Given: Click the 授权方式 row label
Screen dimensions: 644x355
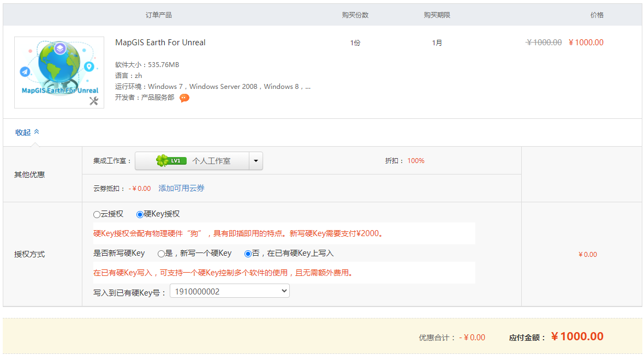Looking at the screenshot, I should (x=29, y=255).
